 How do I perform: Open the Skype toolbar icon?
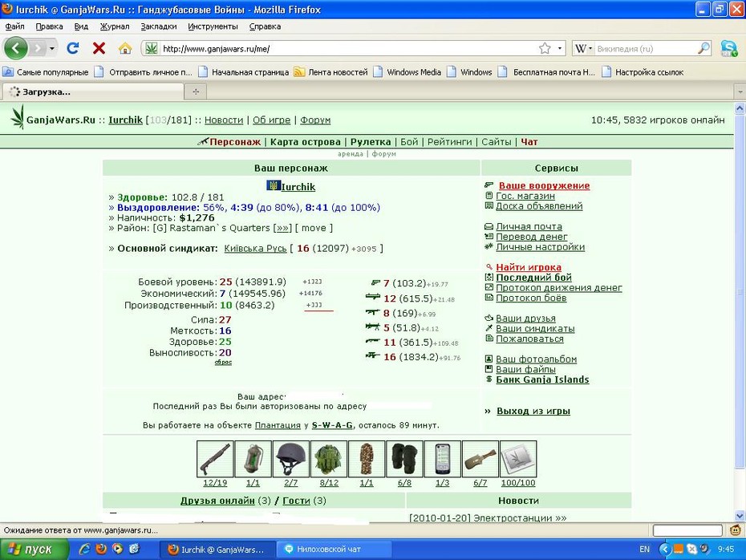coord(728,48)
